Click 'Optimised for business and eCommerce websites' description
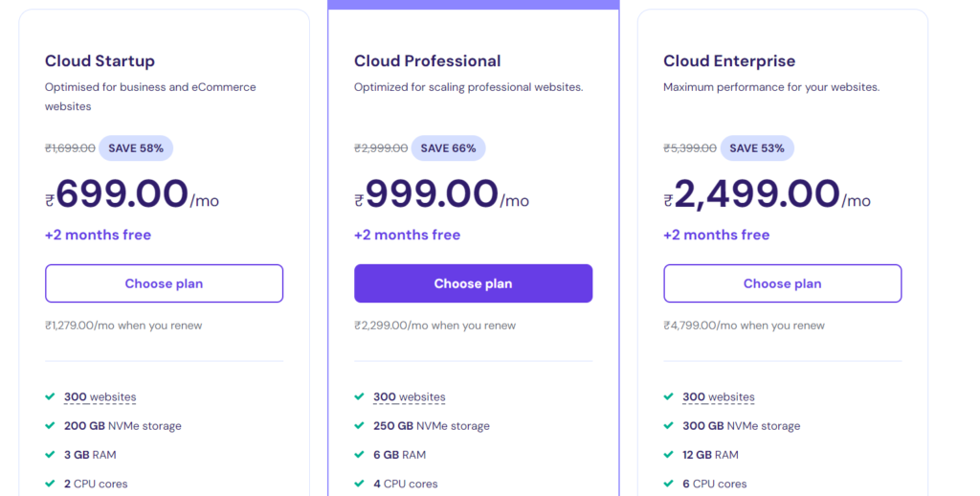The height and width of the screenshot is (496, 980). pyautogui.click(x=150, y=97)
